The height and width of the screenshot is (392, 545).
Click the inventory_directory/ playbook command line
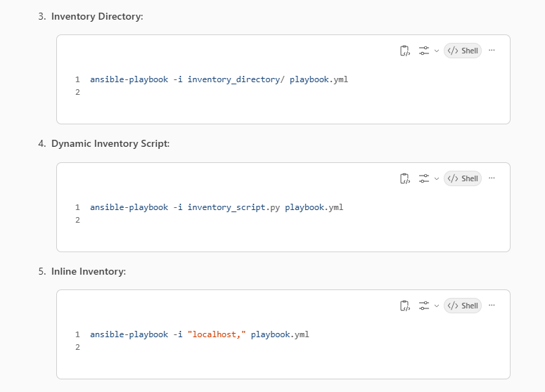pyautogui.click(x=219, y=79)
